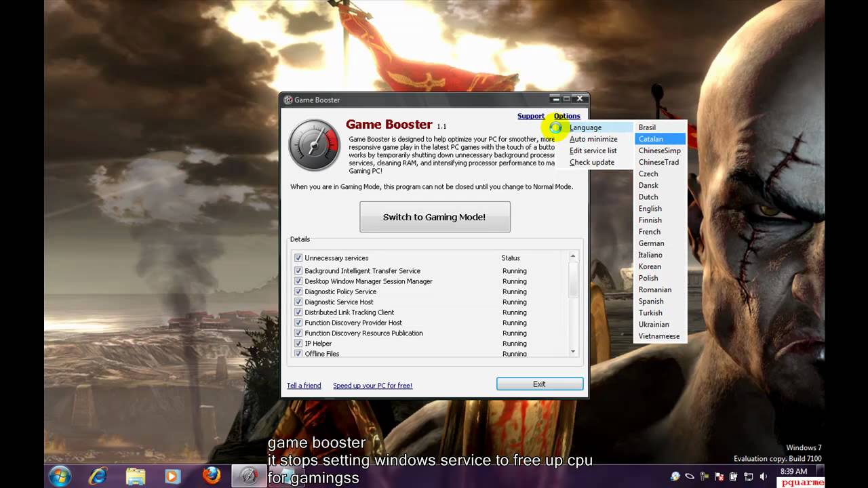This screenshot has height=488, width=868.
Task: Select French language
Action: 660,232
